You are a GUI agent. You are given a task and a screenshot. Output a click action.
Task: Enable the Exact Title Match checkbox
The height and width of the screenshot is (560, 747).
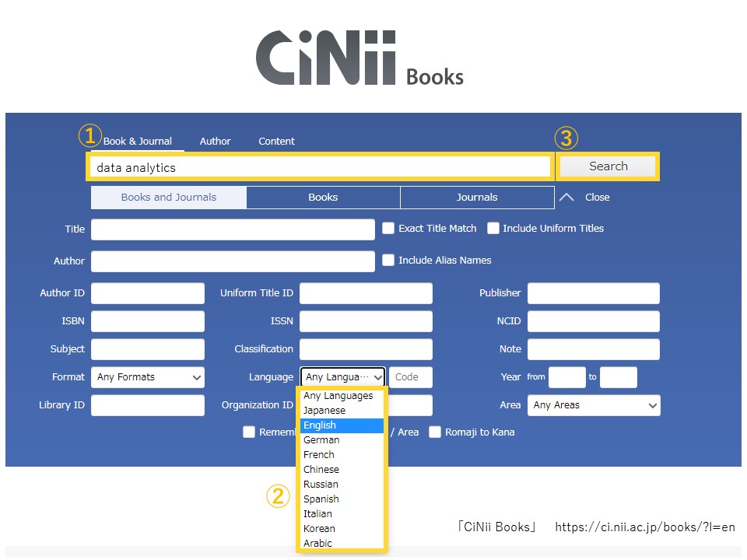(x=388, y=228)
